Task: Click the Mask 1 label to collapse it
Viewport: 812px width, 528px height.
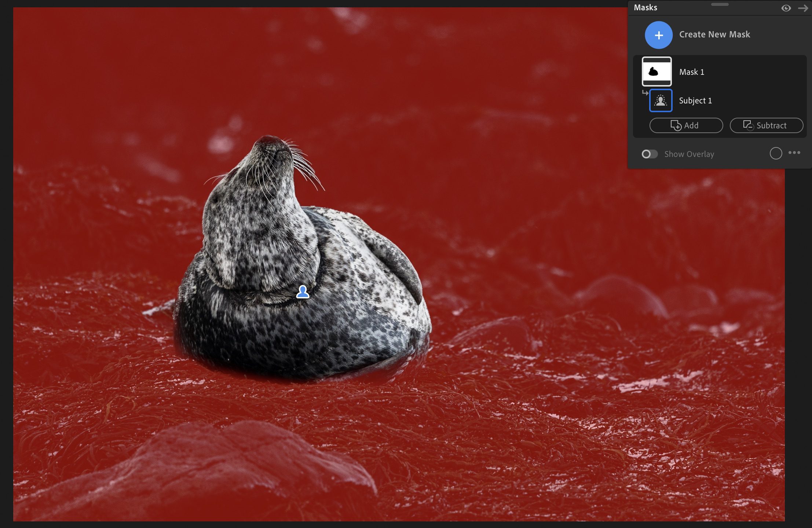Action: [691, 72]
